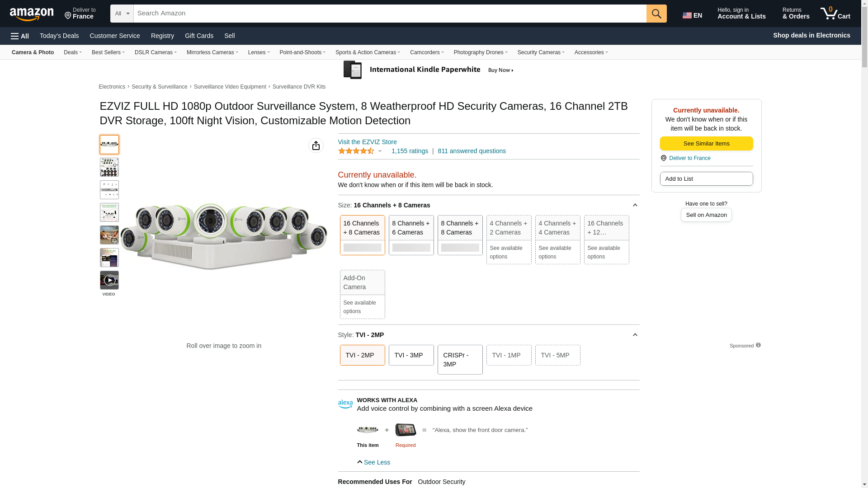Open the search category All dropdown
Screen dimensions: 868x488
pos(122,14)
